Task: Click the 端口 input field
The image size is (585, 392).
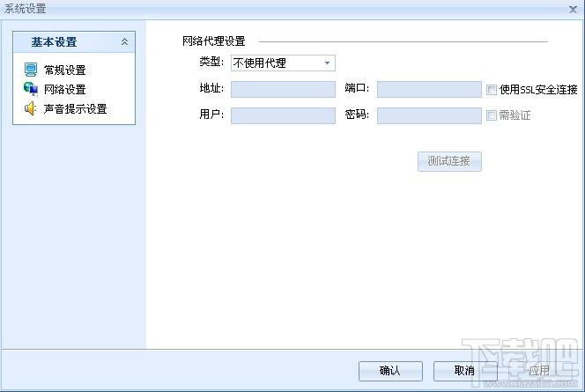Action: (429, 90)
